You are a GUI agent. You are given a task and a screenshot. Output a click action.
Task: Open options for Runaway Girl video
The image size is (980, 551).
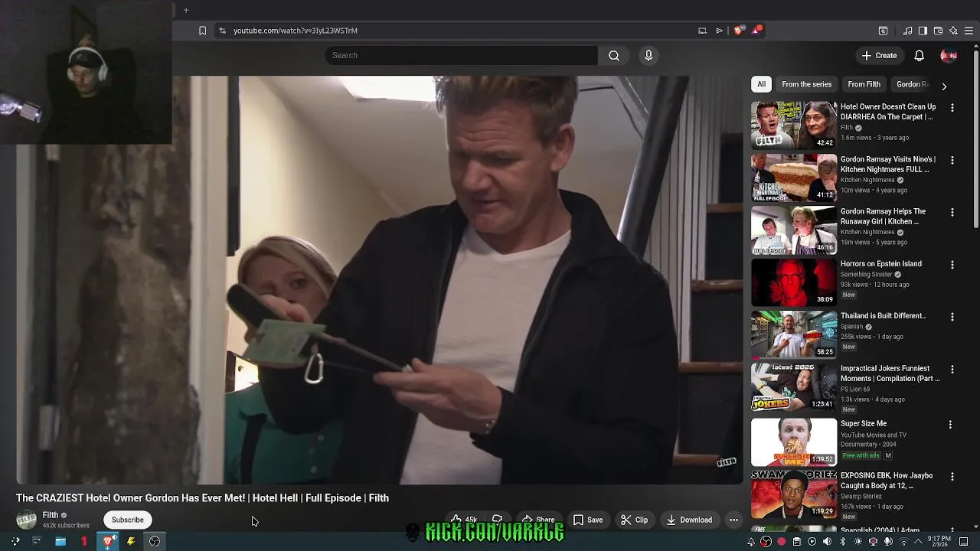pyautogui.click(x=952, y=213)
